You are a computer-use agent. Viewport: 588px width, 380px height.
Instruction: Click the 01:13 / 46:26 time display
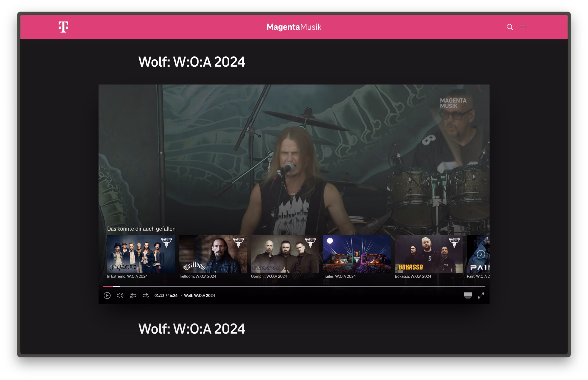pos(166,295)
